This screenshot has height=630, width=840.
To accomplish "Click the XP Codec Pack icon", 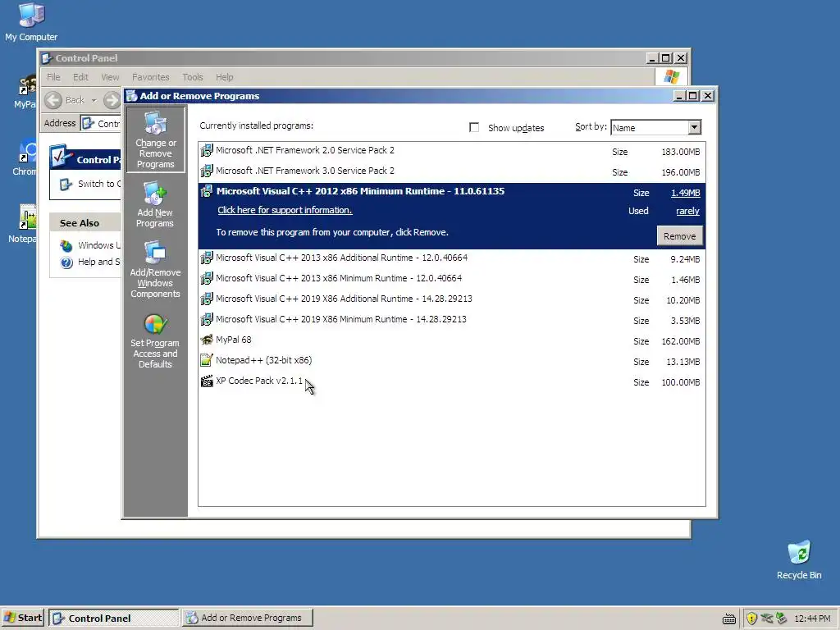I will coord(206,381).
